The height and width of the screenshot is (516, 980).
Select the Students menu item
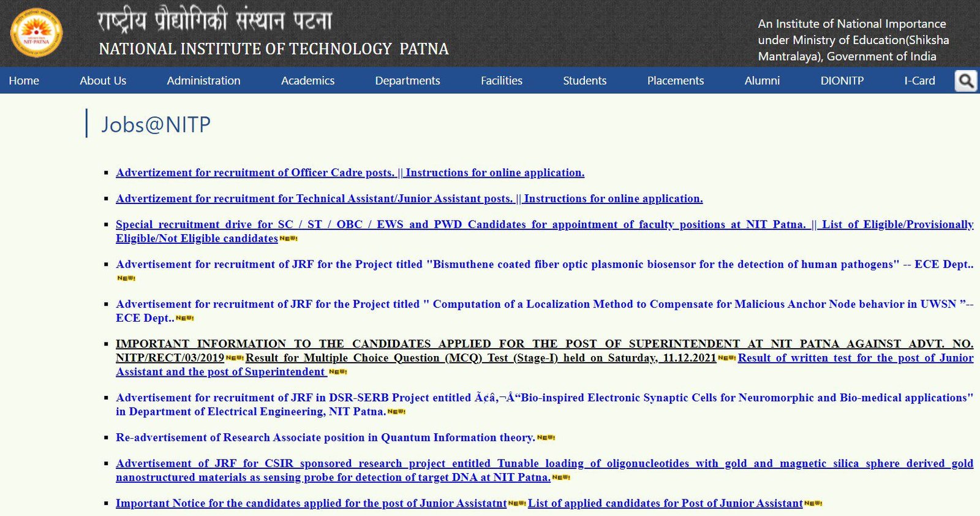[x=584, y=81]
